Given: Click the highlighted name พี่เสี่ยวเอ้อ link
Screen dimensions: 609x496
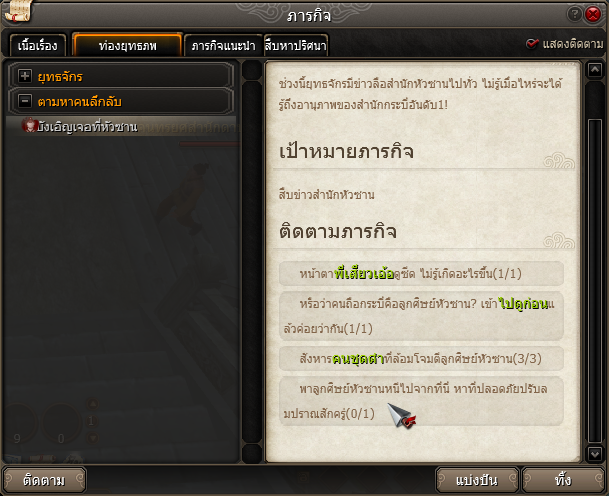Looking at the screenshot, I should pos(364,274).
